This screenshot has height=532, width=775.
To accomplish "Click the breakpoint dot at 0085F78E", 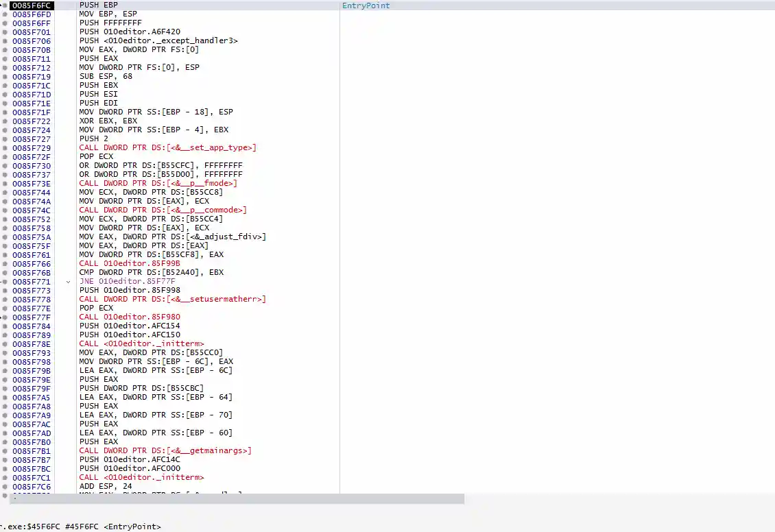I will [6, 344].
